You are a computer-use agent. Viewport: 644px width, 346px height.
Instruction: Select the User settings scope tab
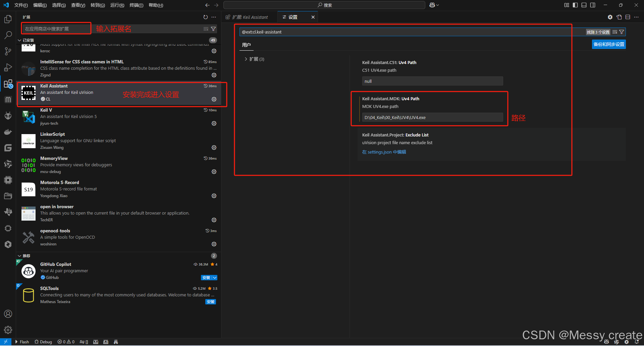[x=246, y=45]
